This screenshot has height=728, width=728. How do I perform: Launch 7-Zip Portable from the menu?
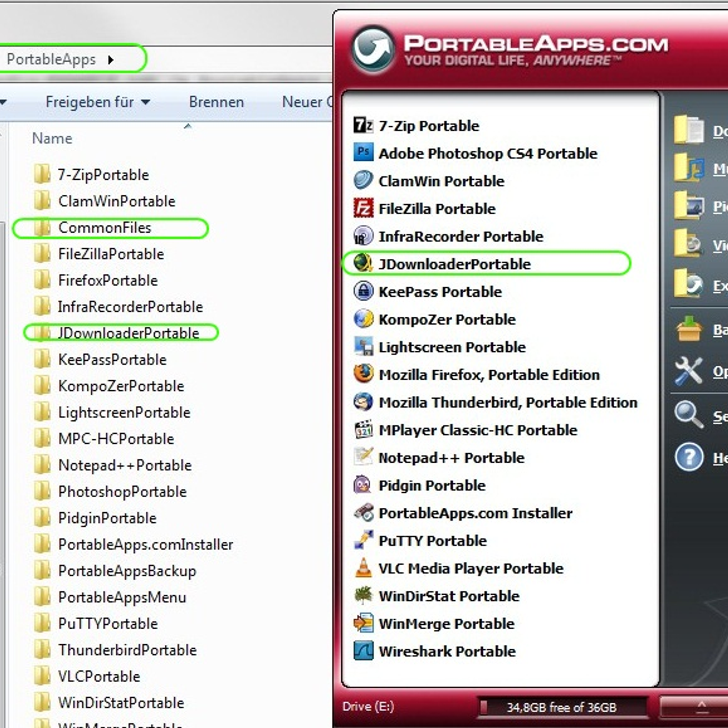[416, 126]
